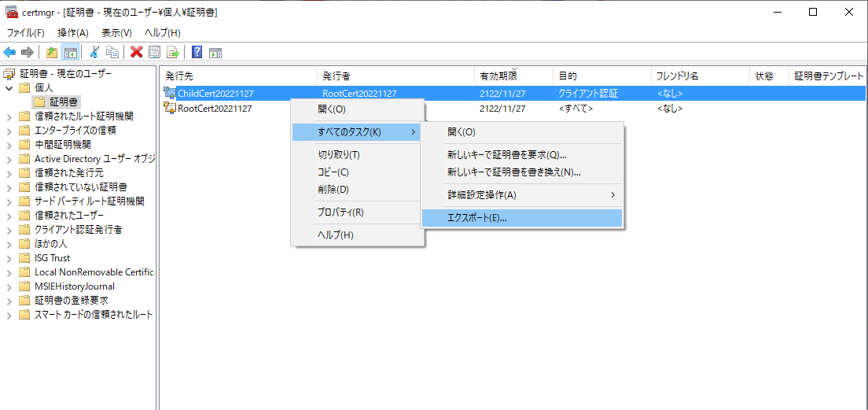Sort by 状態 column header

point(769,76)
